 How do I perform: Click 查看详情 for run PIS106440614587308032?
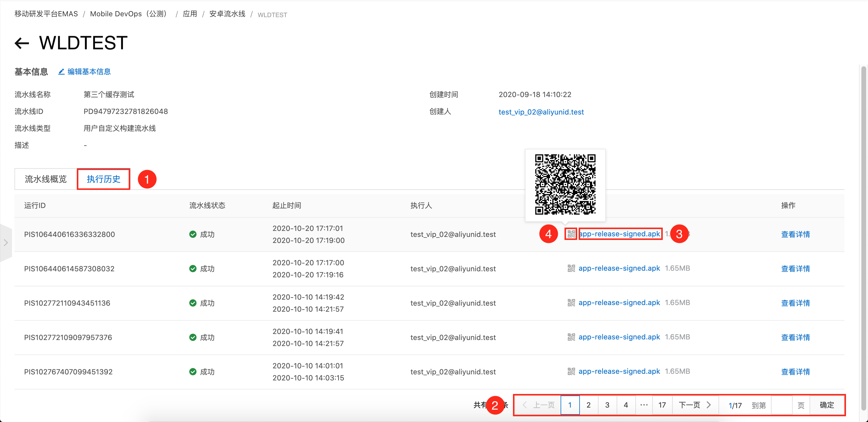(796, 269)
